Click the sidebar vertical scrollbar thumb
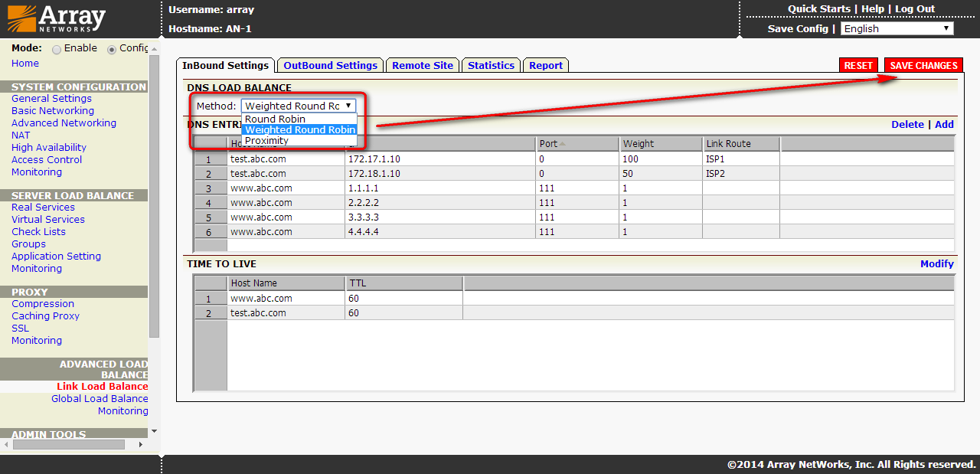The image size is (980, 474). coord(154,196)
